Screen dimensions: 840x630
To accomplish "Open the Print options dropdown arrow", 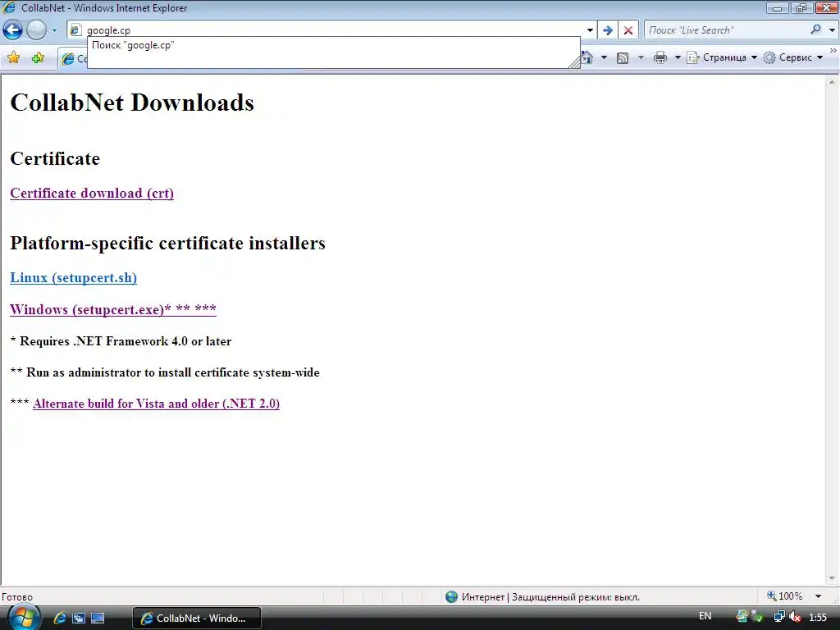I will [x=677, y=57].
